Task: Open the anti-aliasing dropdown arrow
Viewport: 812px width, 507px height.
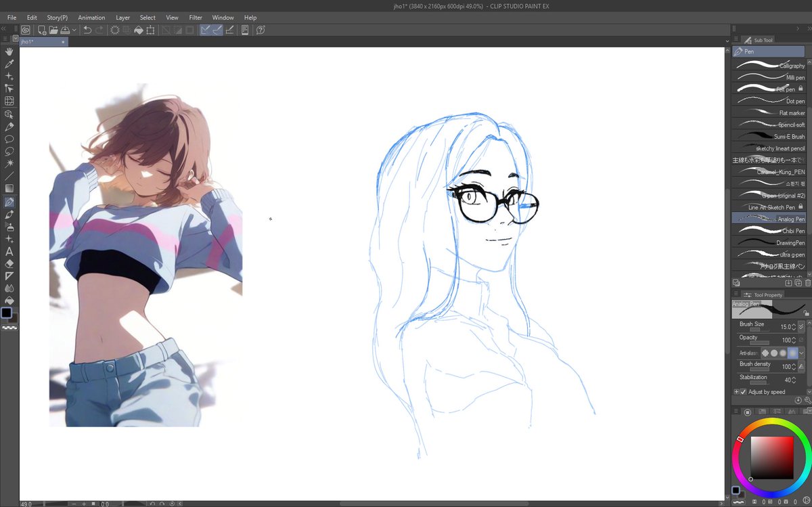Action: (802, 353)
